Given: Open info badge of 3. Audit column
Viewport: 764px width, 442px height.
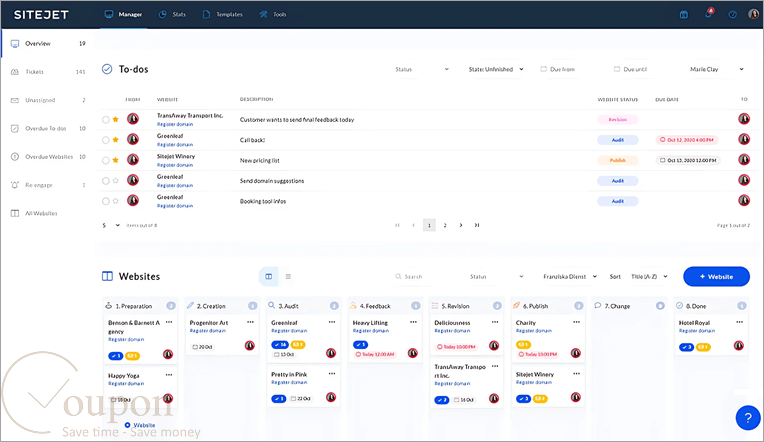Looking at the screenshot, I should (x=334, y=306).
